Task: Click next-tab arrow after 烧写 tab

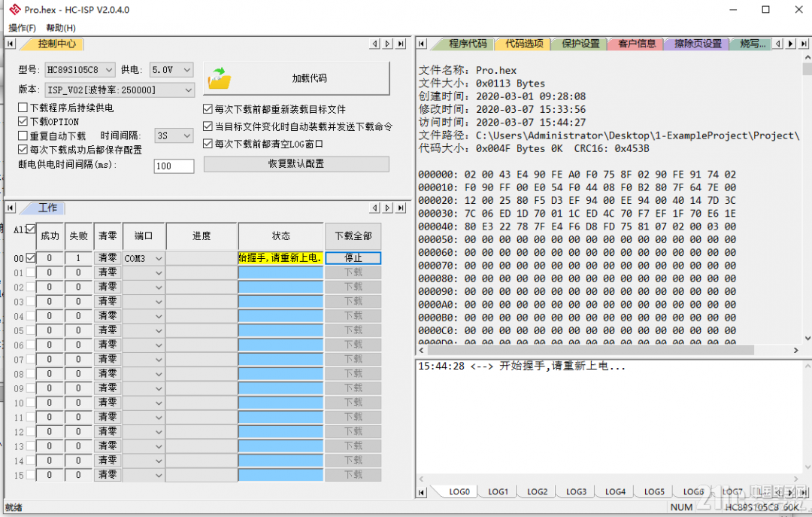Action: click(x=791, y=44)
